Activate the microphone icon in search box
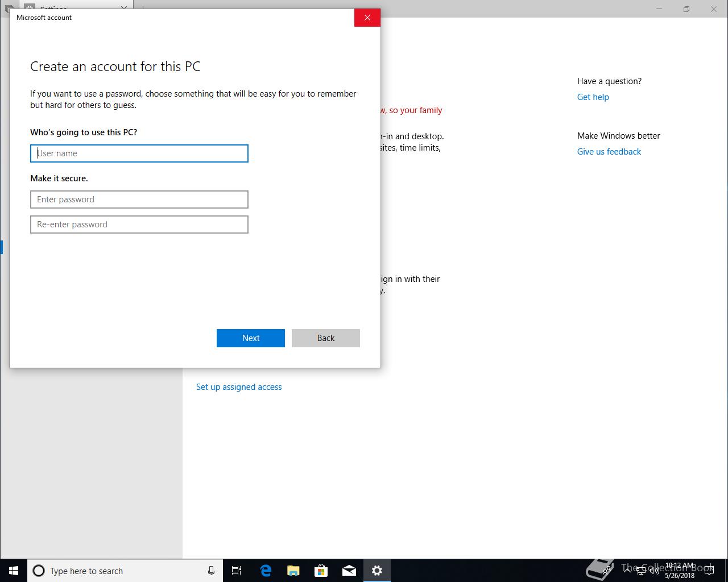The image size is (728, 582). [x=211, y=571]
